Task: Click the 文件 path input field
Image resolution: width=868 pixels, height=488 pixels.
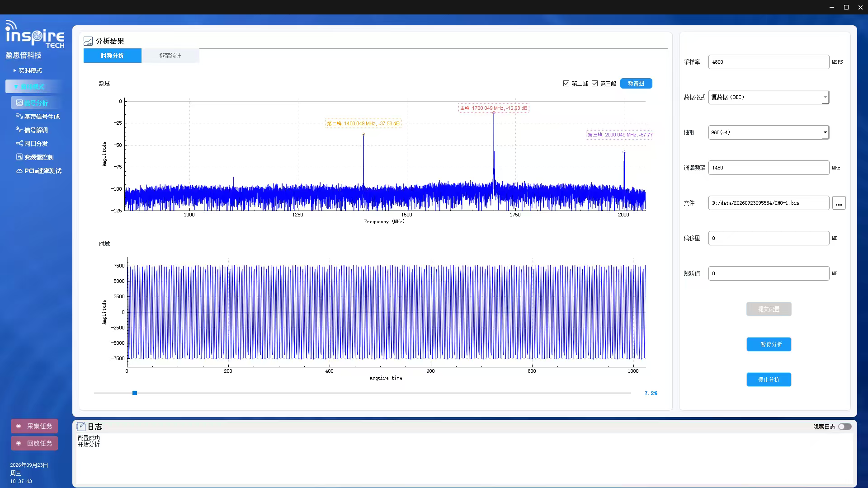Action: [769, 203]
